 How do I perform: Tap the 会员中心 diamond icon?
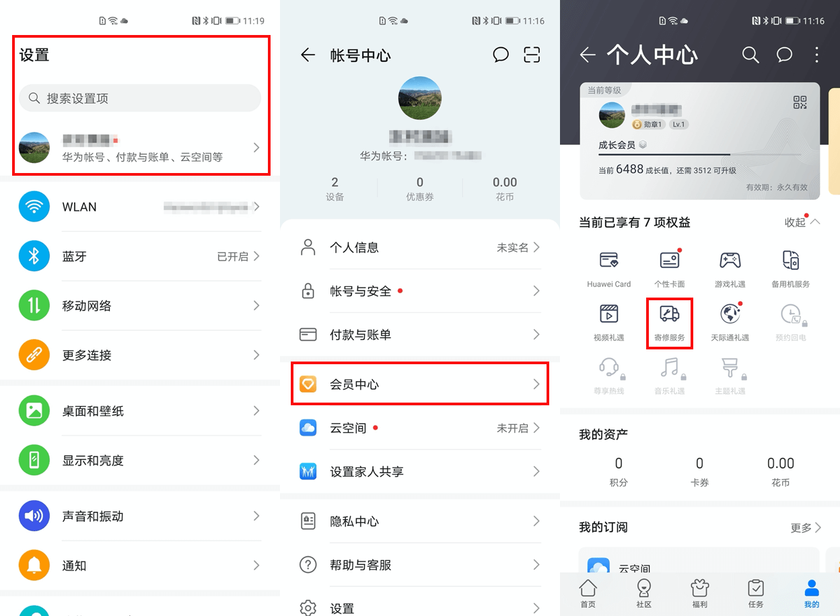tap(308, 384)
